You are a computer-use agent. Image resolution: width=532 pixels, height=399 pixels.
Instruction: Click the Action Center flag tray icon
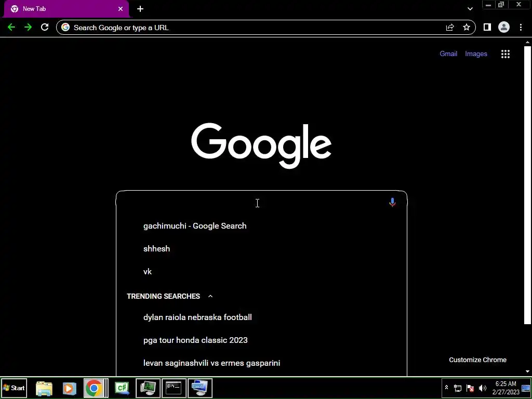click(x=470, y=388)
